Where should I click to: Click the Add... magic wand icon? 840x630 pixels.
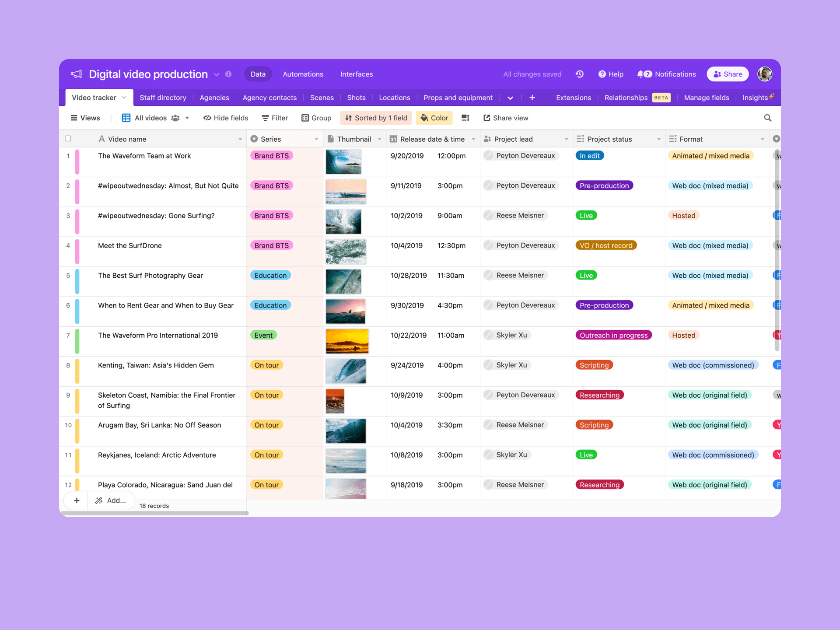pos(99,500)
